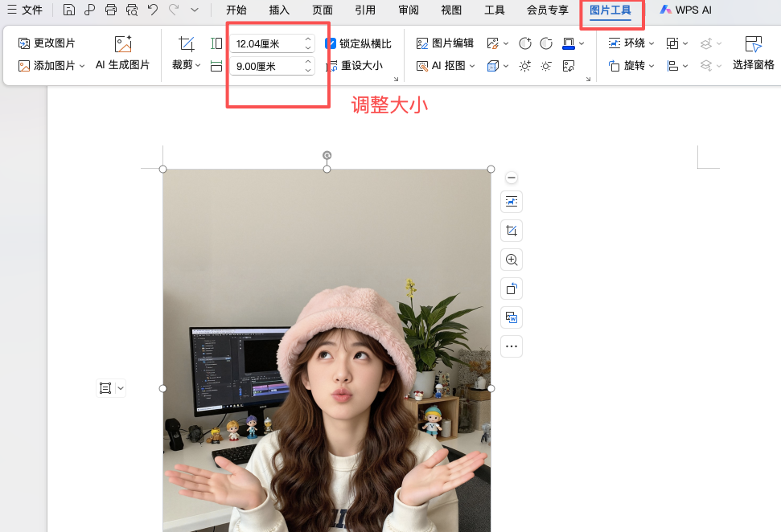
Task: Open the size settings dialog launcher
Action: click(x=396, y=79)
